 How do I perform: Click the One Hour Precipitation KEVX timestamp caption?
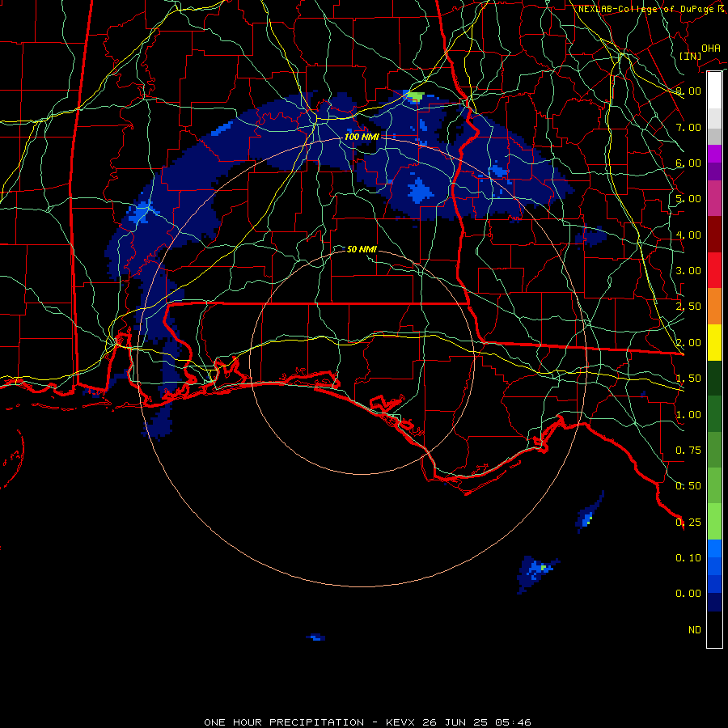click(x=368, y=722)
